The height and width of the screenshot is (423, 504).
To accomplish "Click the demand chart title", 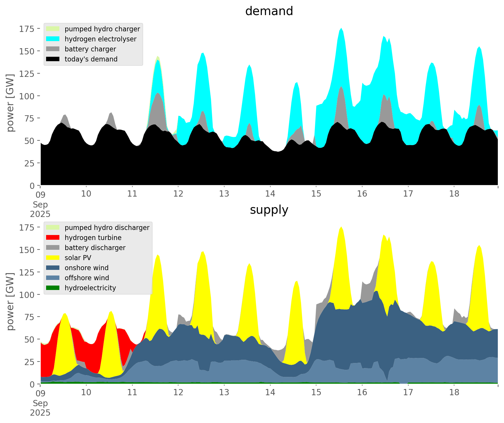I will pyautogui.click(x=269, y=11).
